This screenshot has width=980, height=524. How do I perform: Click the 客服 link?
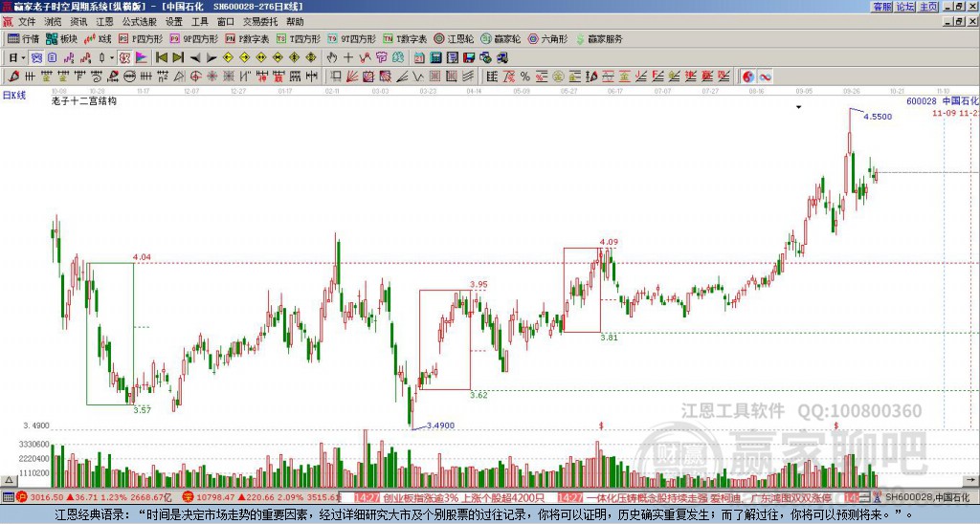(x=882, y=7)
